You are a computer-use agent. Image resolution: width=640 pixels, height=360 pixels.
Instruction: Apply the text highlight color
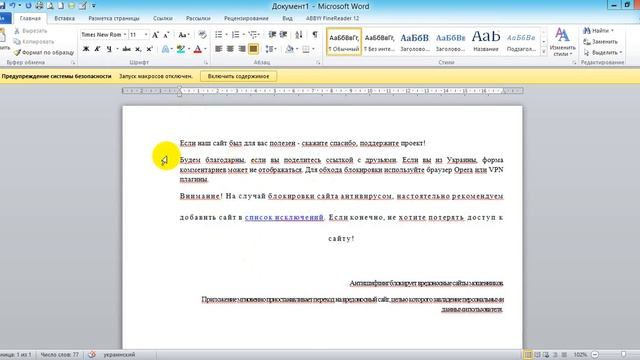[x=181, y=49]
